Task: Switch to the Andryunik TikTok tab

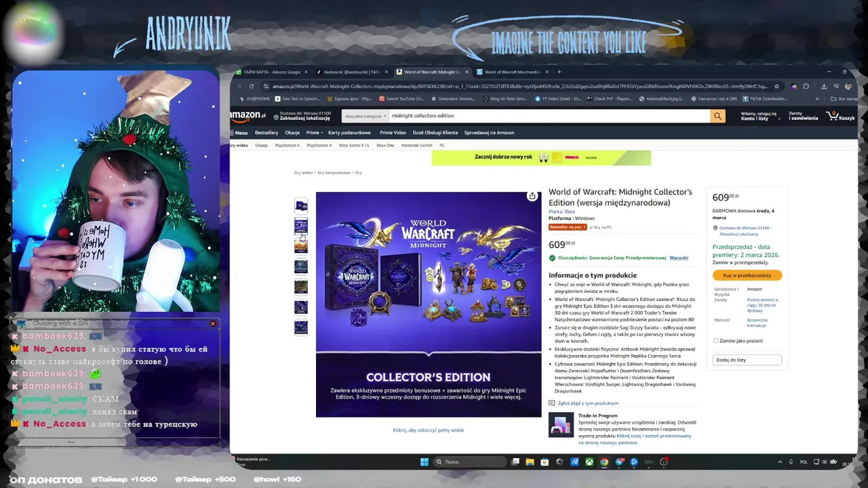Action: [x=351, y=72]
